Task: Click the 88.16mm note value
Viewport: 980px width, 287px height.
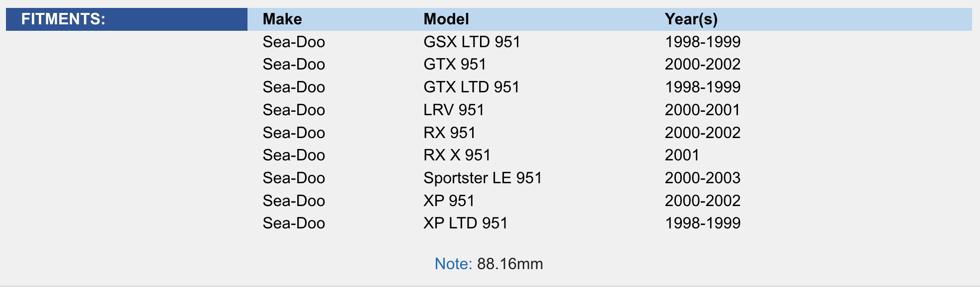Action: tap(510, 264)
